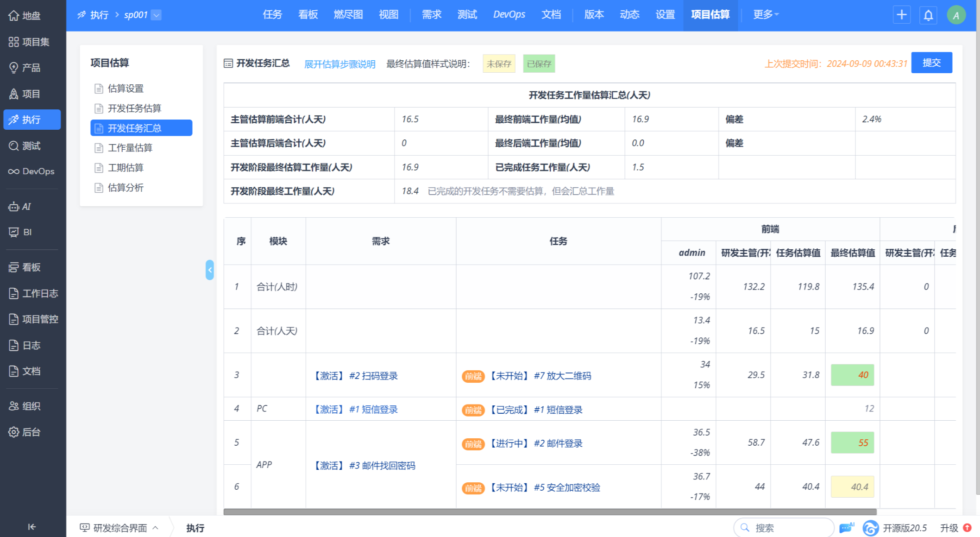Click the plus create icon in header
The width and height of the screenshot is (980, 537).
click(x=901, y=15)
